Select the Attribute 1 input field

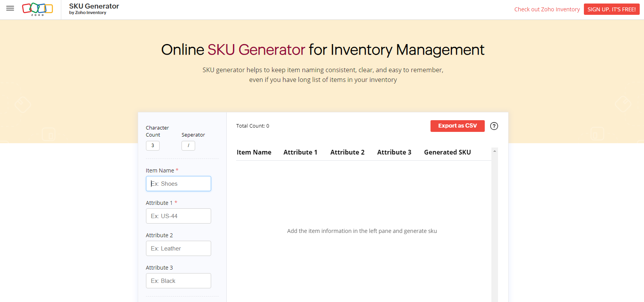(x=178, y=216)
